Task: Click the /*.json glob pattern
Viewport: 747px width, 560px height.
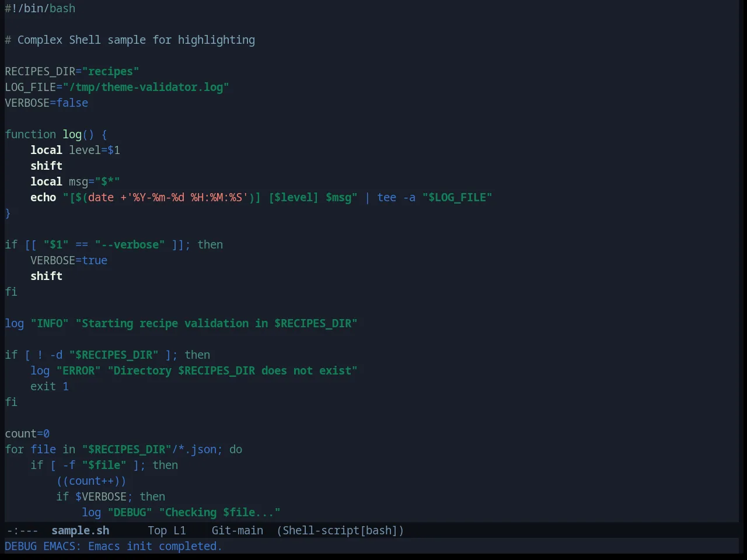Action: (194, 449)
